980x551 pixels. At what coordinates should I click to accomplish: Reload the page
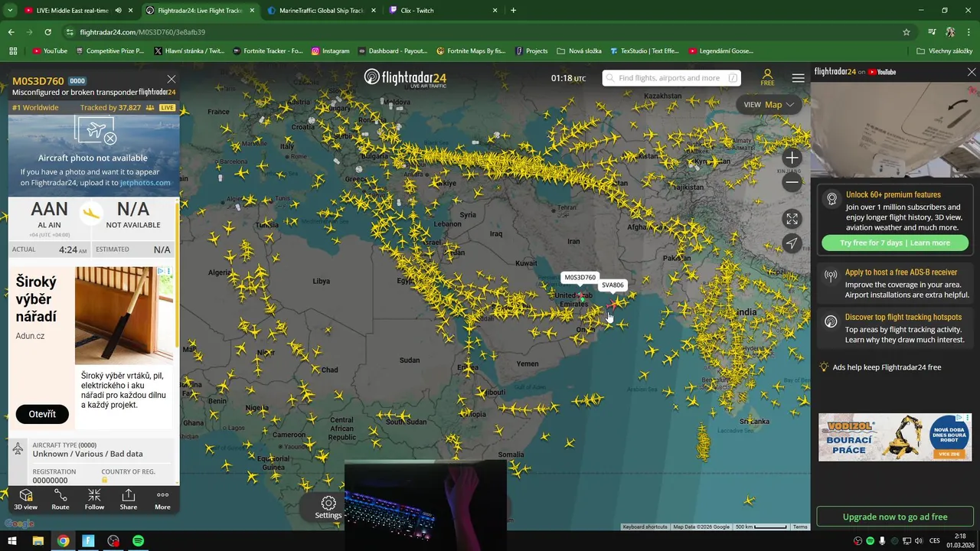tap(47, 32)
